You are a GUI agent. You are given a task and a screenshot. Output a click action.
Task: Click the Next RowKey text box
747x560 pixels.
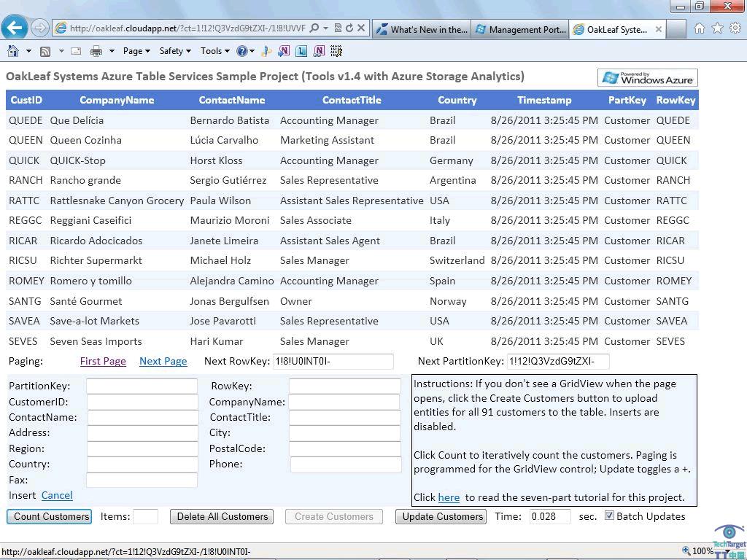click(333, 362)
